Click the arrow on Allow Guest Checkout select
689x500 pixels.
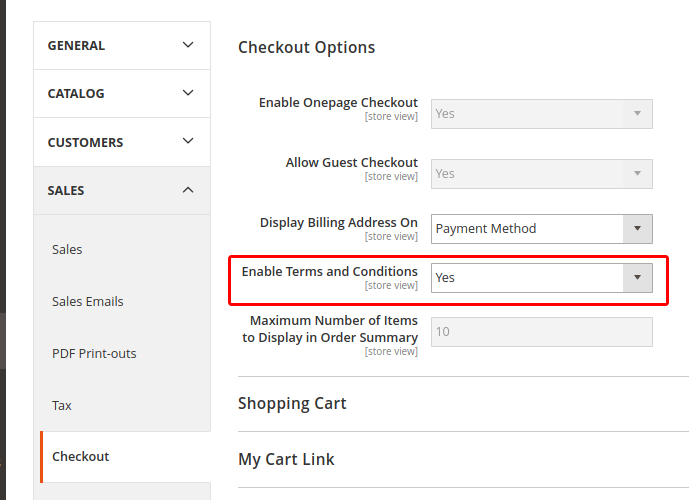click(637, 173)
